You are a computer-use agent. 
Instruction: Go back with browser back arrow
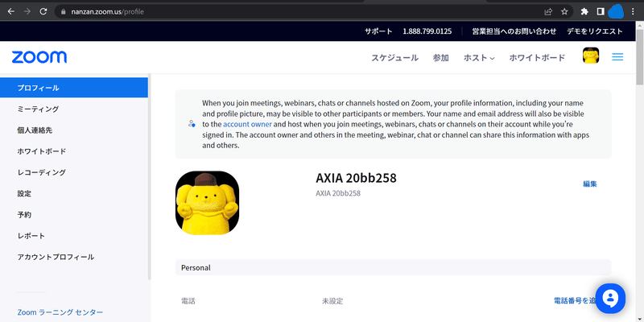click(x=11, y=11)
